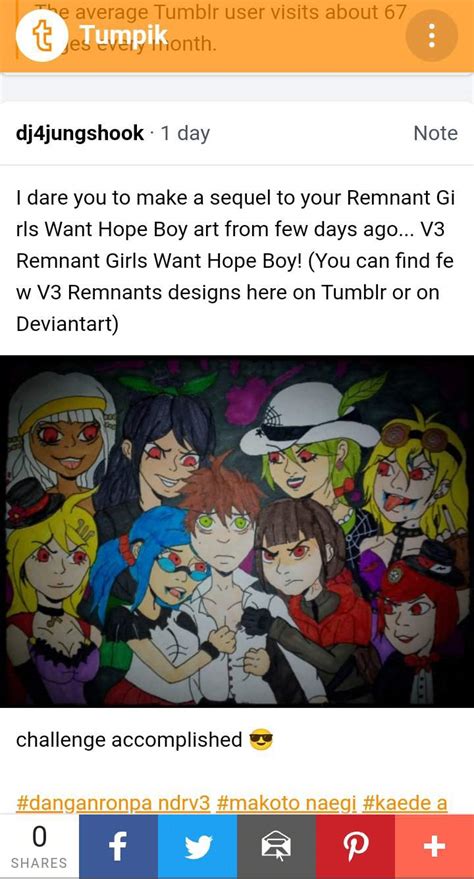The image size is (474, 879).
Task: Open dj4jungshook's profile
Action: coord(80,133)
